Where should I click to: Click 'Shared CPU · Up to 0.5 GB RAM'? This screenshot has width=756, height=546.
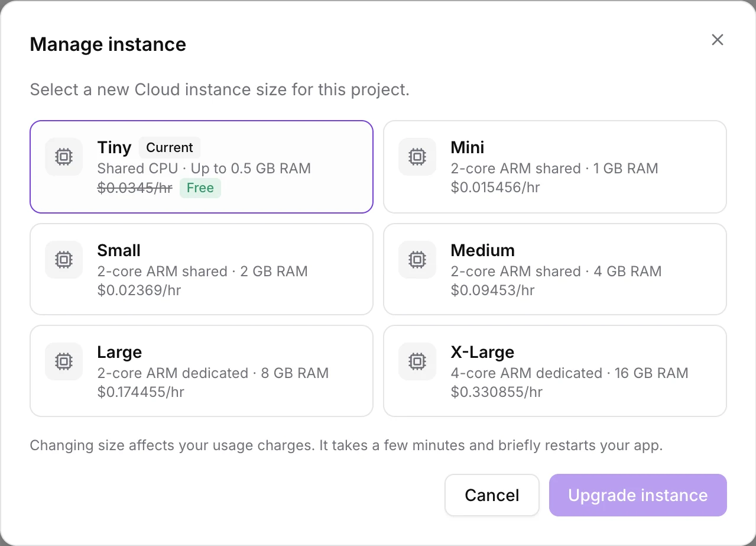coord(204,169)
